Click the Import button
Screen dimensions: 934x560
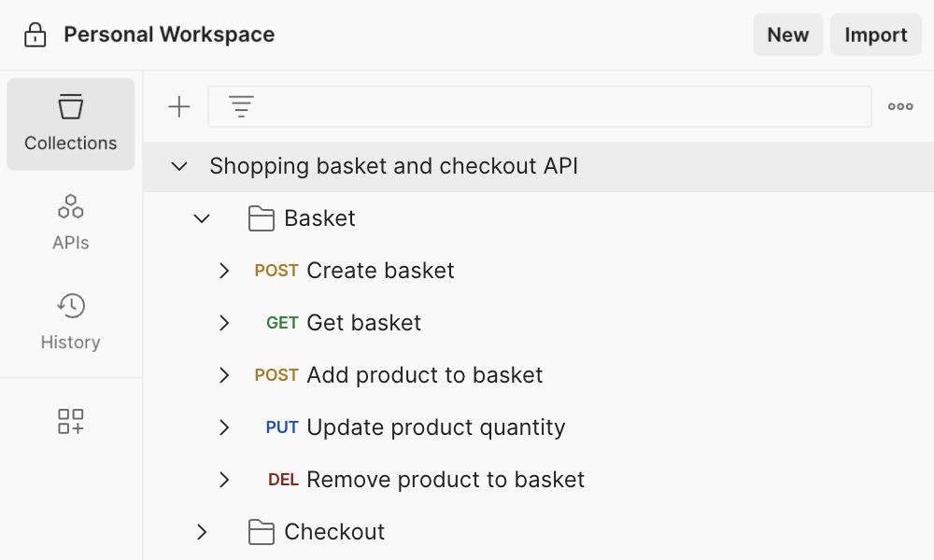point(875,35)
